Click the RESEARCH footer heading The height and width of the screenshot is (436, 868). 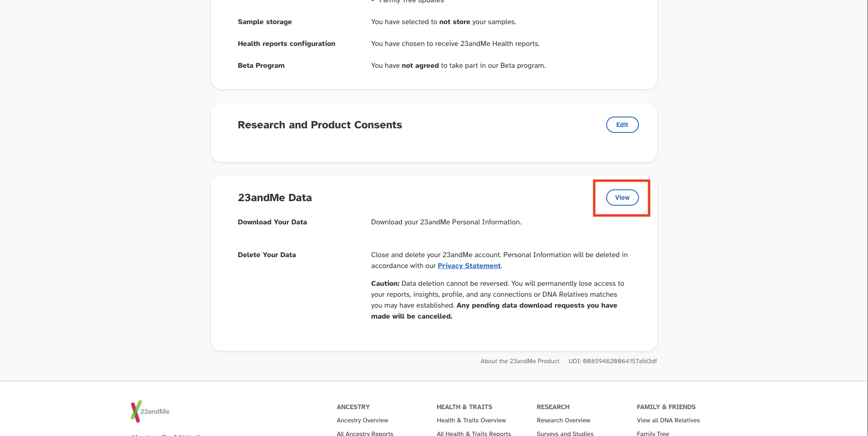[x=553, y=407]
